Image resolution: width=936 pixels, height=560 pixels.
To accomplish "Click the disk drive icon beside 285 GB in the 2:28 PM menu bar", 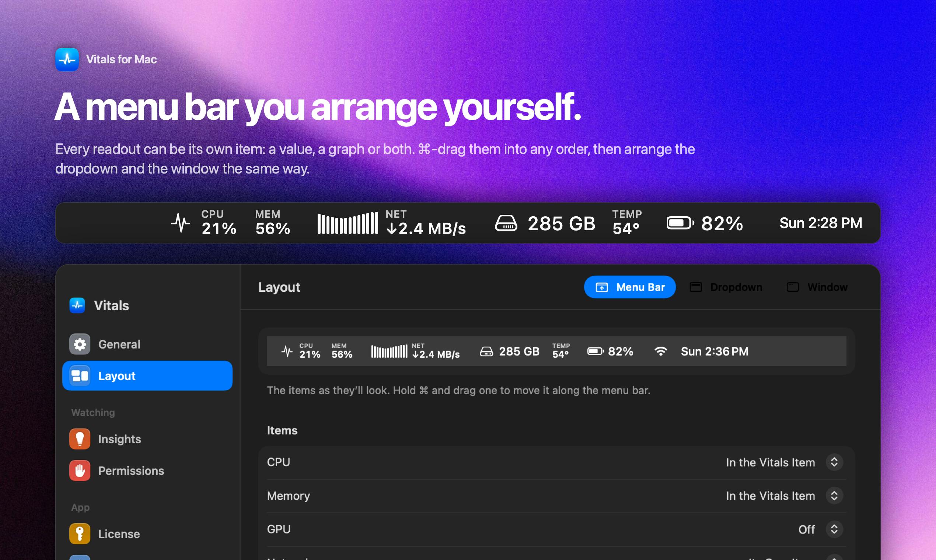I will [506, 223].
